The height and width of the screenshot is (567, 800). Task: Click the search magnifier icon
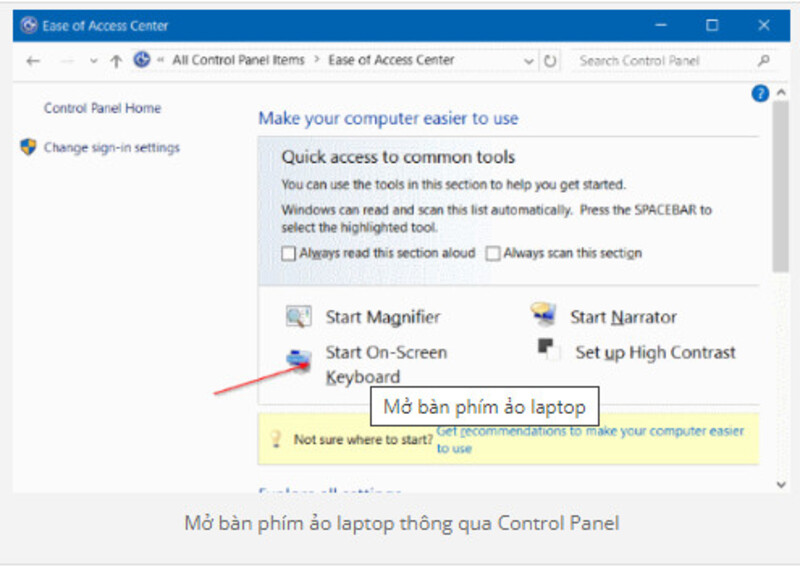point(764,61)
